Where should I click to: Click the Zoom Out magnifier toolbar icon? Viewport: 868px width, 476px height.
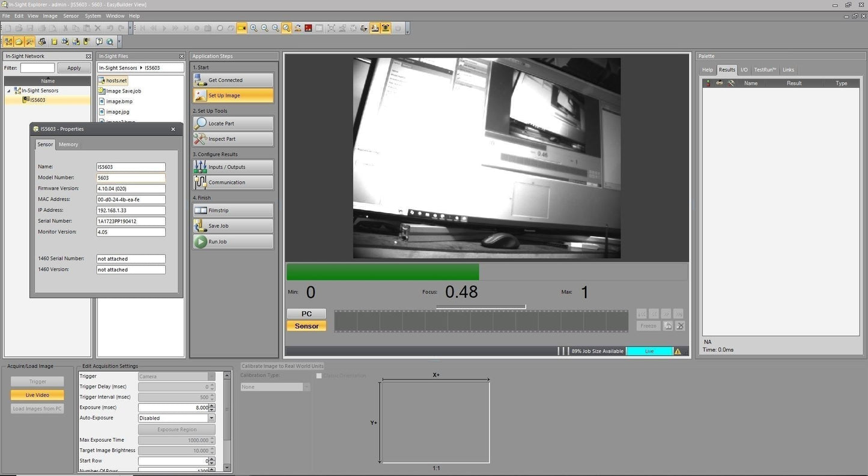(x=265, y=28)
